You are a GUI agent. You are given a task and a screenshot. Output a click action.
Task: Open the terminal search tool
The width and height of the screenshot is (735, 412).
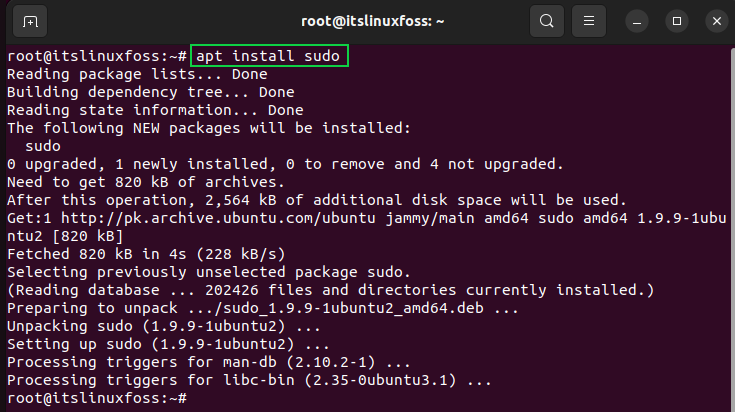pyautogui.click(x=547, y=21)
